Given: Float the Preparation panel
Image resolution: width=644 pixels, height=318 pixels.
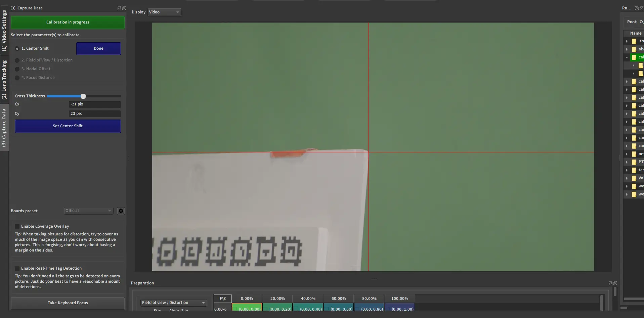Looking at the screenshot, I should (x=610, y=283).
